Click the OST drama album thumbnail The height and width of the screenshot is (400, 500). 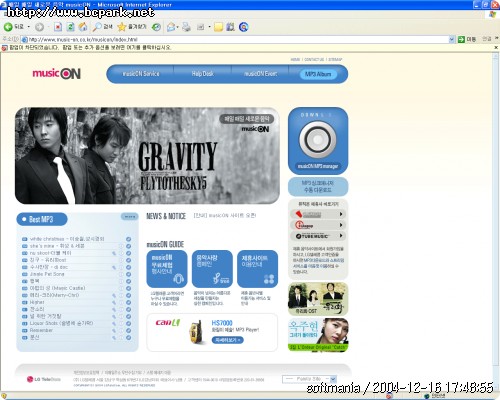[x=318, y=299]
